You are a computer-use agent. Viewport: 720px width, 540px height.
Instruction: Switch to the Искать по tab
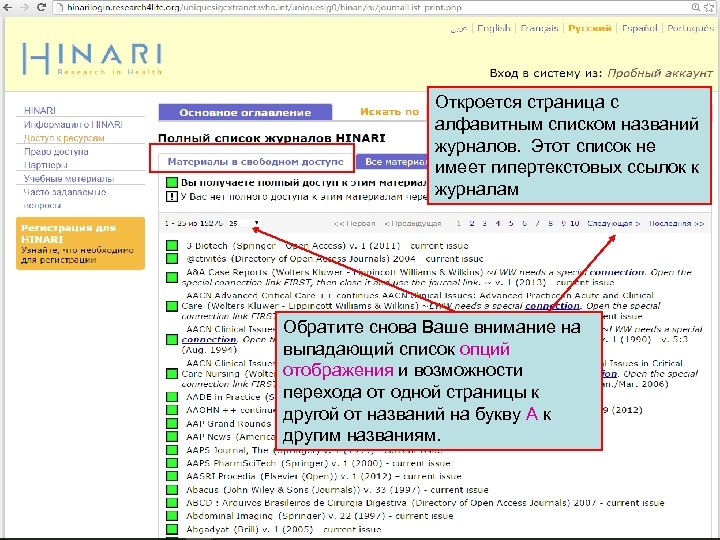pyautogui.click(x=389, y=112)
